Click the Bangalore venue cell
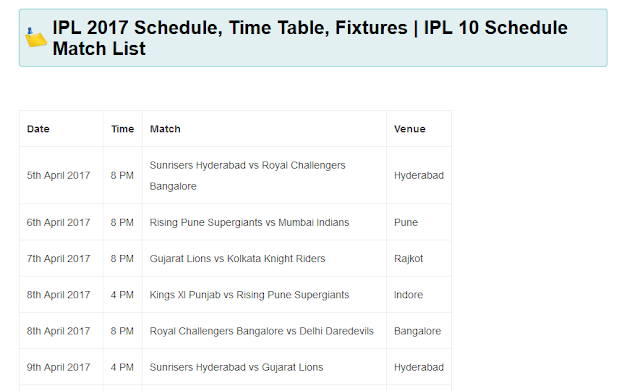 coord(418,331)
